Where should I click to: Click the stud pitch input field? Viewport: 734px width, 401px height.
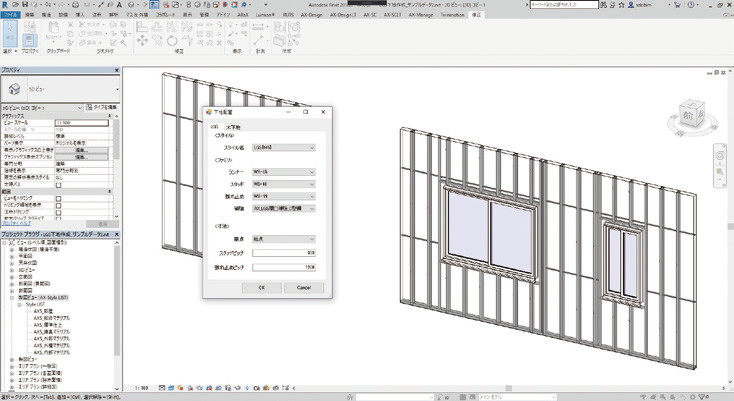[x=284, y=253]
